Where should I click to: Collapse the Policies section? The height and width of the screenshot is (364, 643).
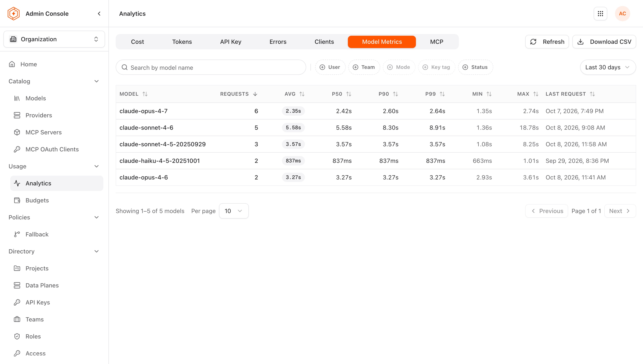pos(97,217)
